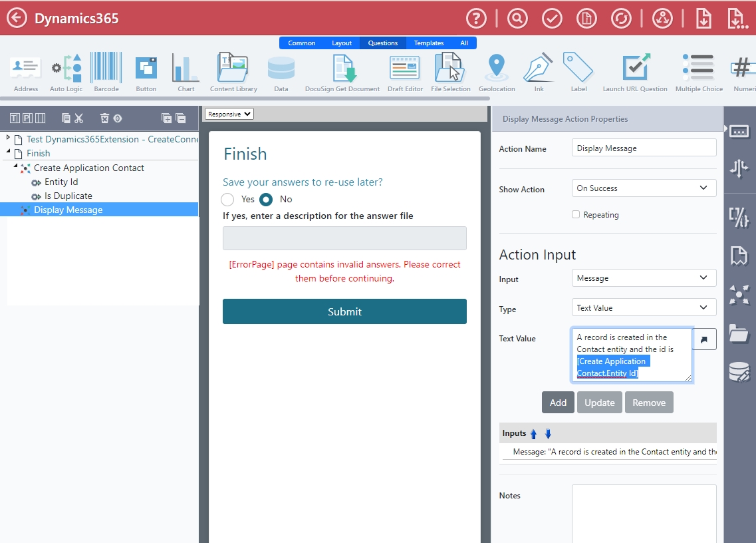Select the Data question icon

point(281,73)
